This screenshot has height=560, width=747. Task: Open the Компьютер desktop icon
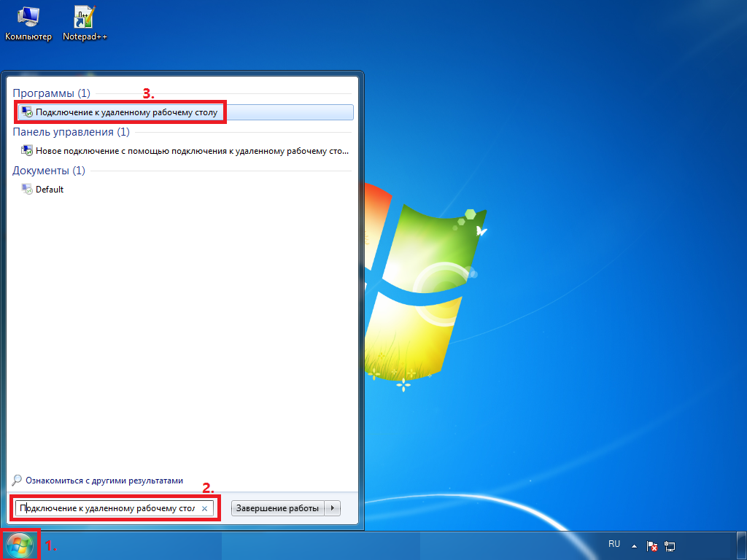28,22
